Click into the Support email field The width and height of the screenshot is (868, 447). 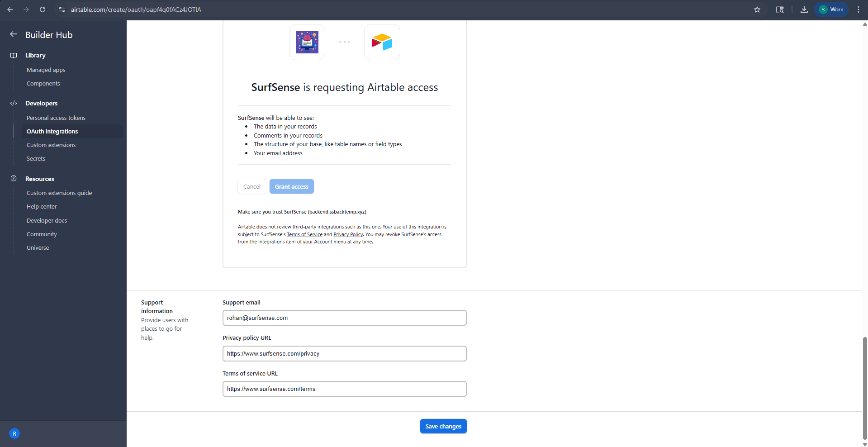coord(344,318)
